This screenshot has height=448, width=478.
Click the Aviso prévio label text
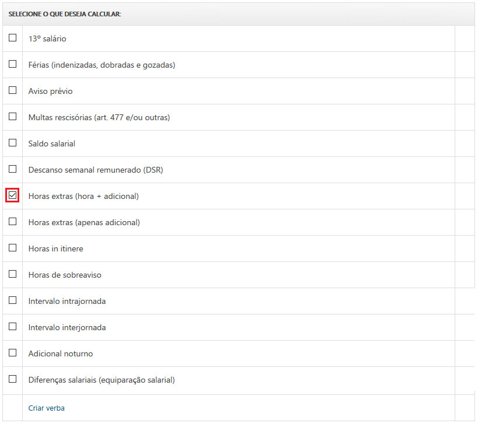pyautogui.click(x=50, y=92)
